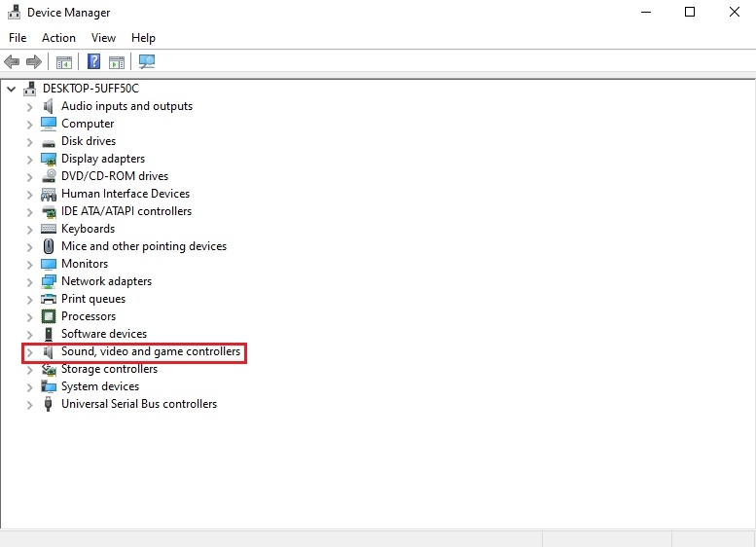Open the Action menu
The width and height of the screenshot is (756, 547).
[x=58, y=38]
